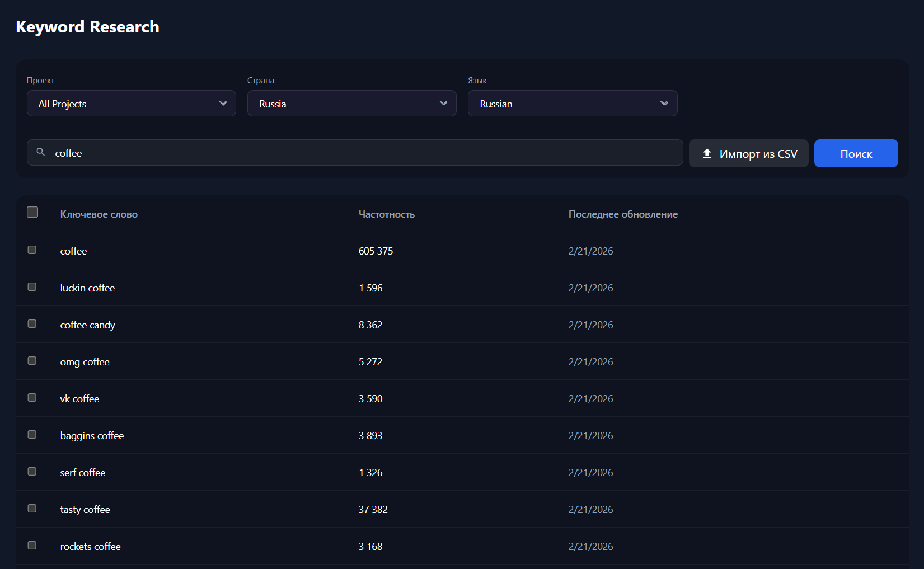Check the checkbox for 'tasty coffee'
The image size is (924, 569).
tap(32, 508)
